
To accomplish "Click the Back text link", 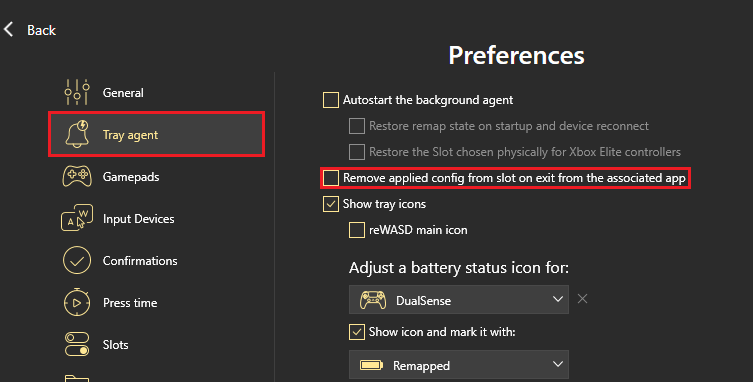I will [x=41, y=30].
